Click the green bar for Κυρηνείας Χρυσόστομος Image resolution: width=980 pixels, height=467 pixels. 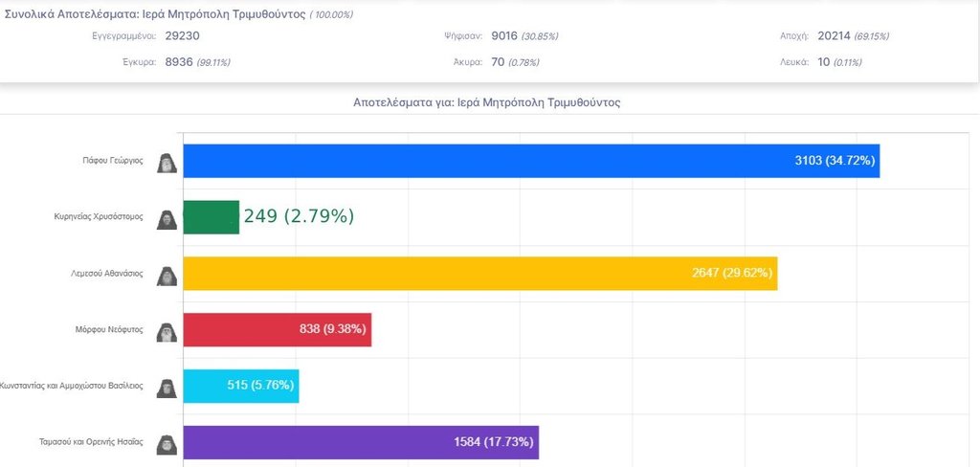click(212, 217)
